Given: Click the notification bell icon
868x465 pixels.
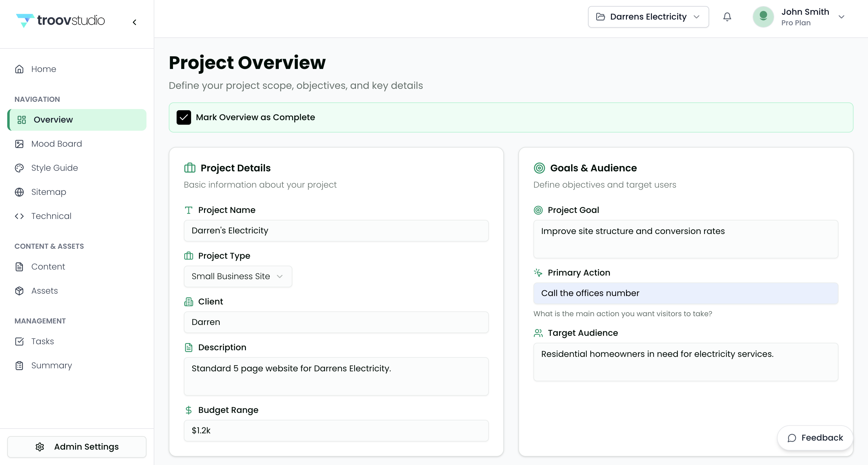Looking at the screenshot, I should pos(727,17).
